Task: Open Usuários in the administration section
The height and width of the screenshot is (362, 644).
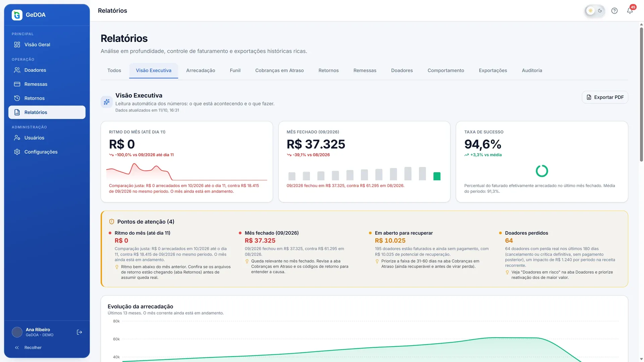Action: (47, 138)
